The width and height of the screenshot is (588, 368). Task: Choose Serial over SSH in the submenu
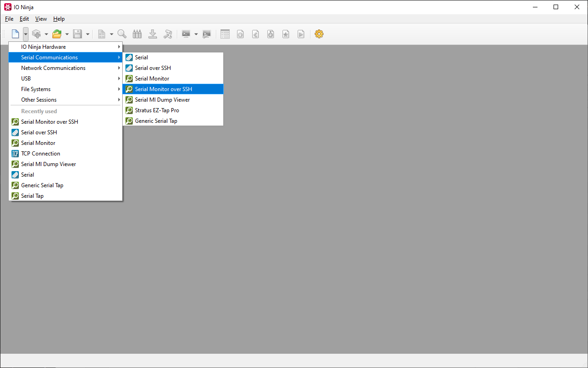(x=173, y=68)
